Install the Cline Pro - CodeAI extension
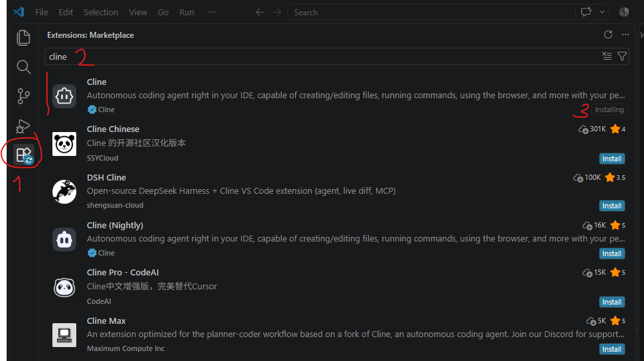 612,302
